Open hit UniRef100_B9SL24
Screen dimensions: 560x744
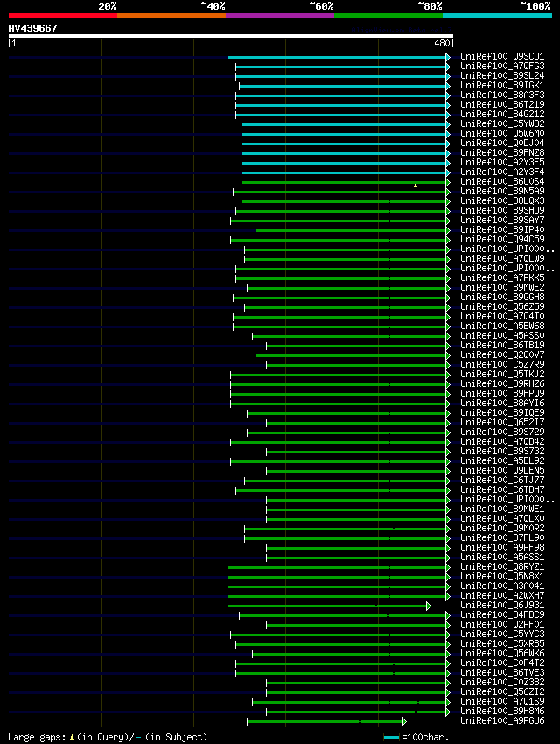(502, 75)
